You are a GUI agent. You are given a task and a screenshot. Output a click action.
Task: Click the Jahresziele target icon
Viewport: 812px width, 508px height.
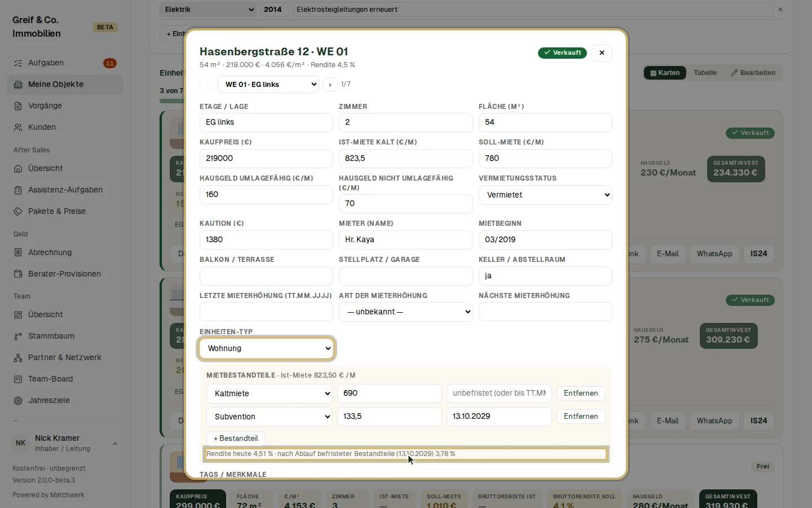click(18, 401)
